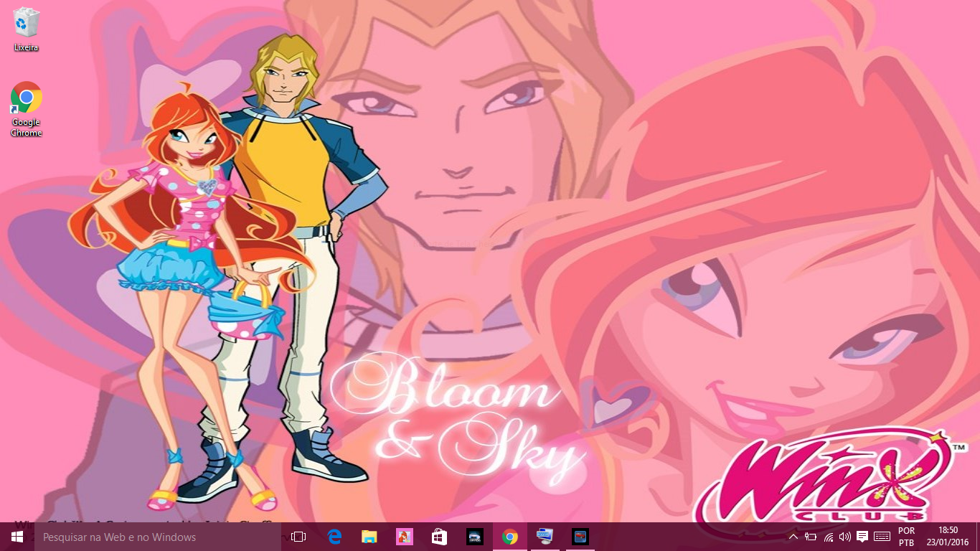980x551 pixels.
Task: Select the Google Chrome desktop shortcut
Action: [27, 109]
